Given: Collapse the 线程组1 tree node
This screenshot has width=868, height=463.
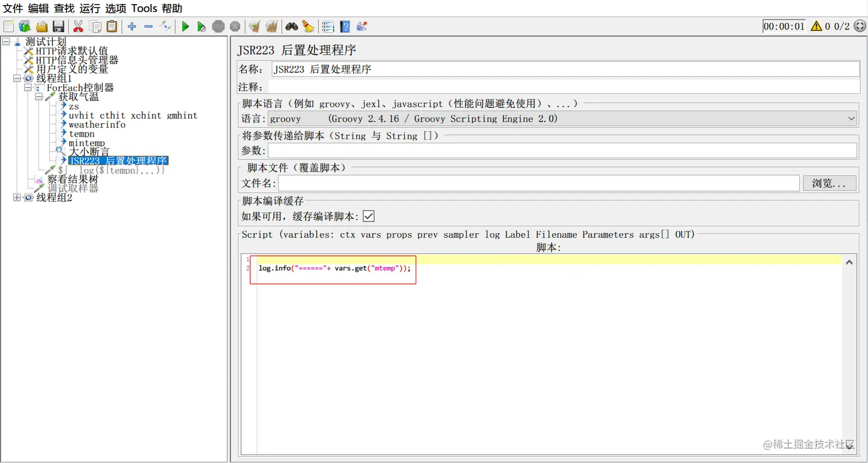Looking at the screenshot, I should tap(17, 78).
